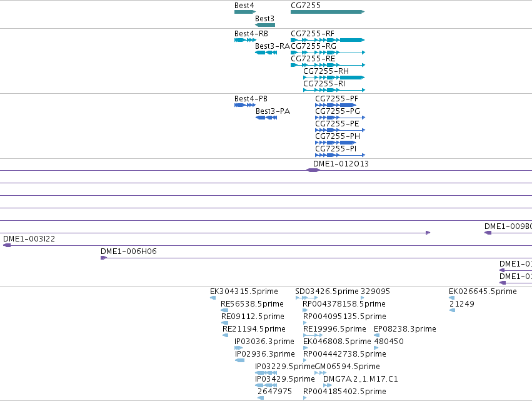Select the EP08238.3prime EST glyph
Image resolution: width=532 pixels, height=401 pixels.
(x=376, y=336)
